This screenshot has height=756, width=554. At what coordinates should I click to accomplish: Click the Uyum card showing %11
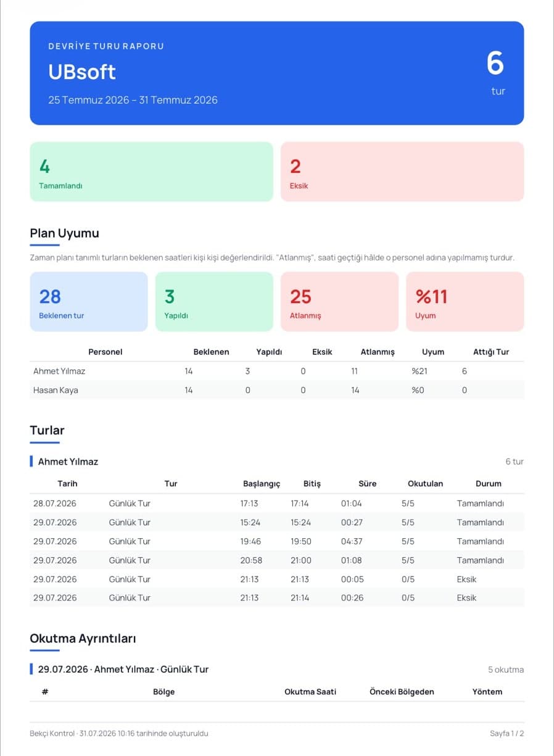pos(465,302)
